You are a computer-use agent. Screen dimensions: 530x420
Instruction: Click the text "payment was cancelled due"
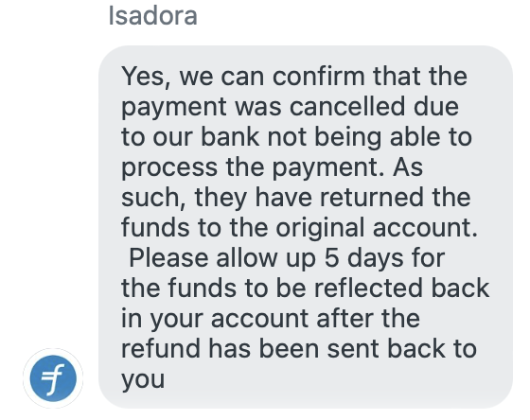point(290,107)
